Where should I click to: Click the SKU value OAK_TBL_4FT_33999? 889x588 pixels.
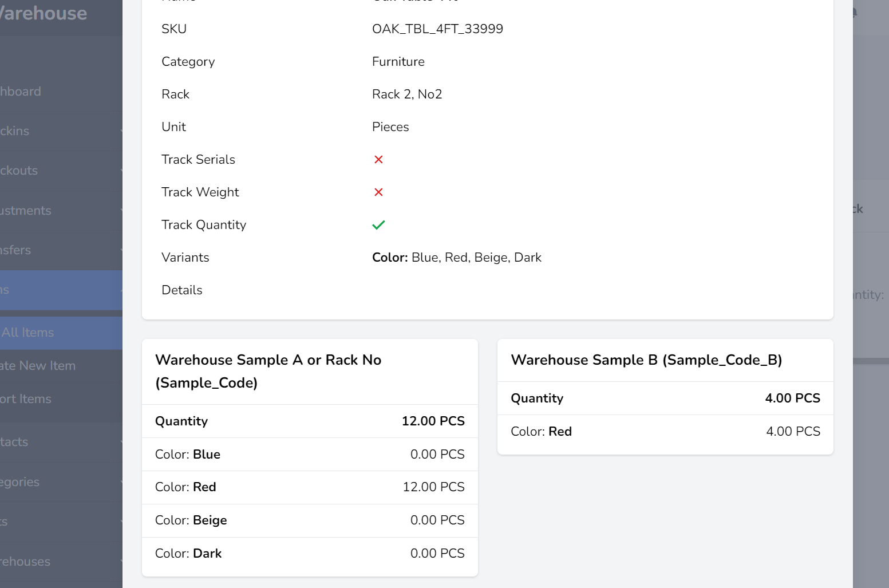[437, 29]
